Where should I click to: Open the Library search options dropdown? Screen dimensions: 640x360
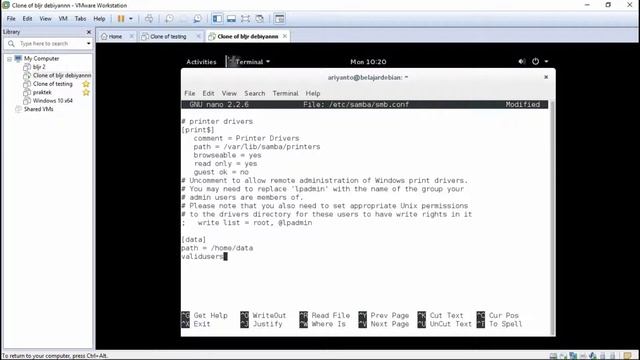coord(88,44)
